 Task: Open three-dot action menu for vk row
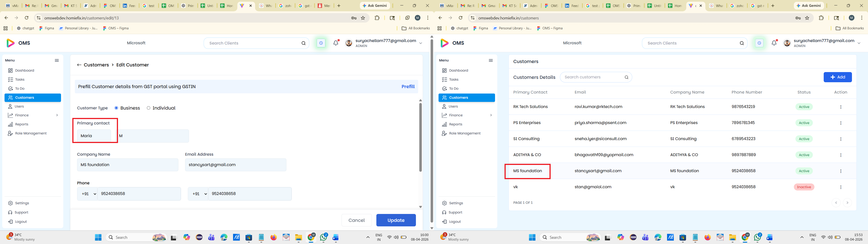(840, 187)
